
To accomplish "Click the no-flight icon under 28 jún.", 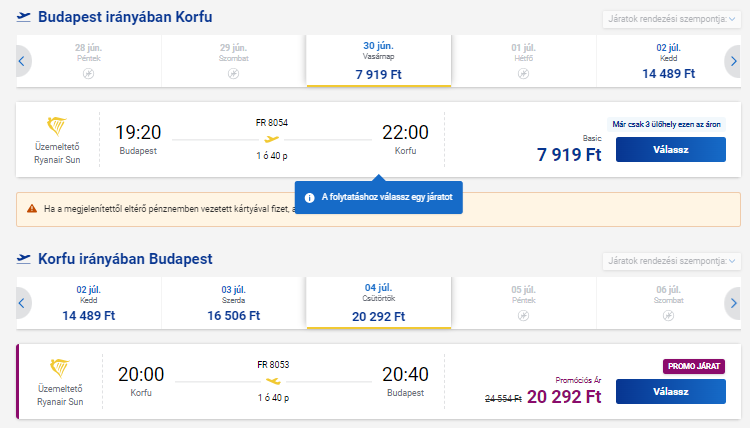I will click(88, 74).
